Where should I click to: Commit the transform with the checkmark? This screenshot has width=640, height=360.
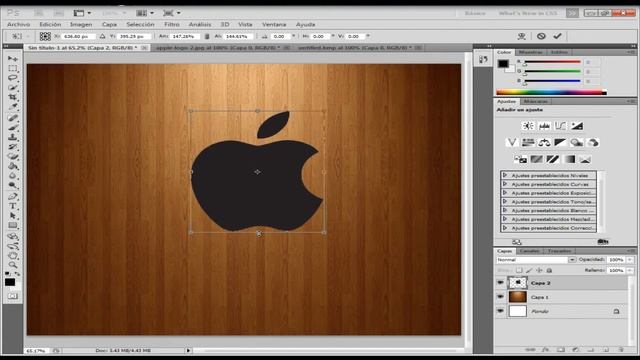pos(558,36)
